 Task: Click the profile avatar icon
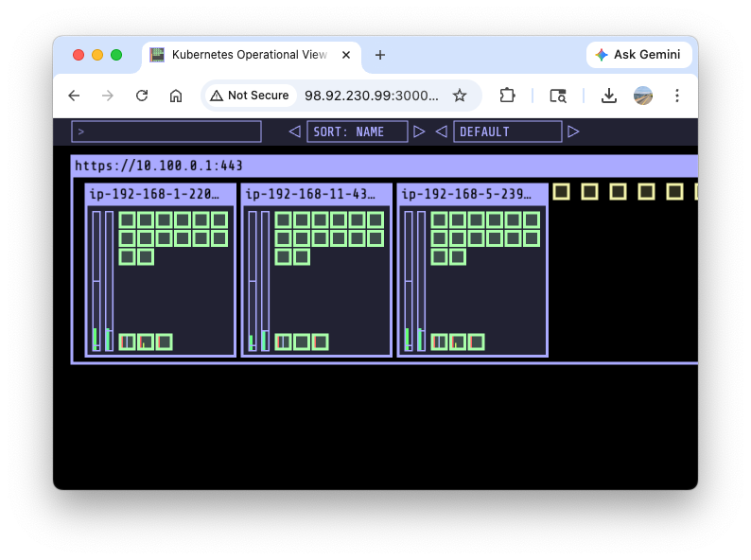[x=643, y=96]
